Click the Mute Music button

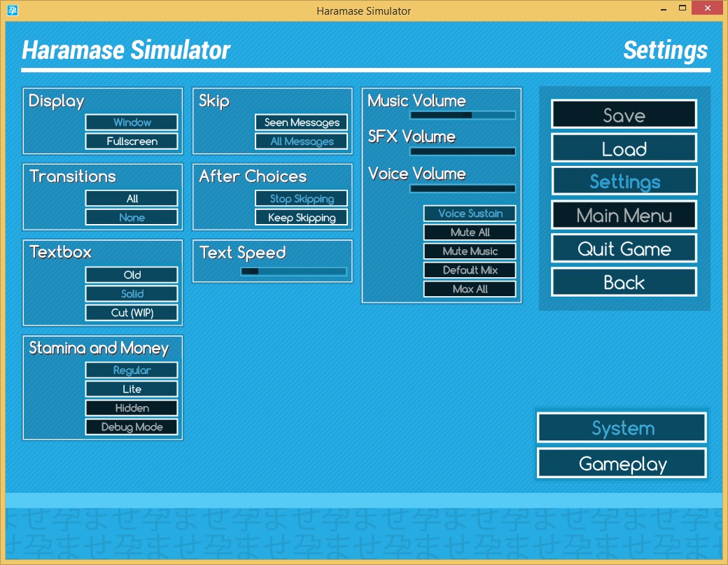[x=470, y=251]
